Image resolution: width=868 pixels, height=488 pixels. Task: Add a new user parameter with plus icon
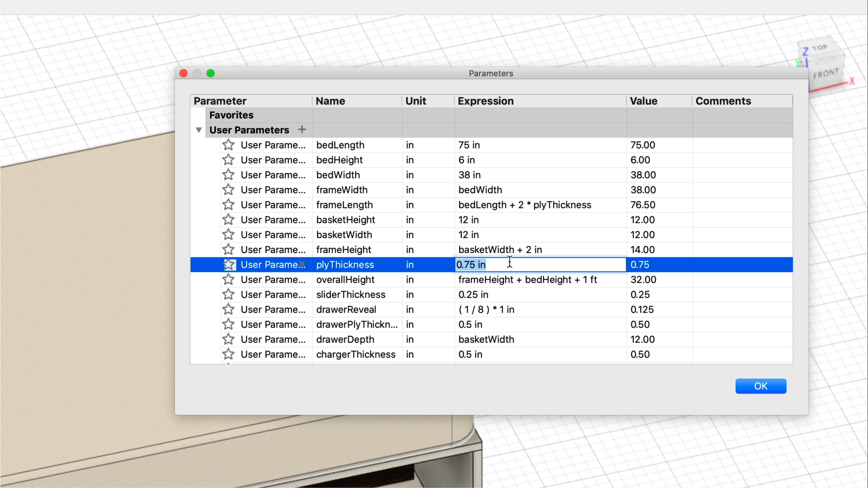tap(302, 129)
